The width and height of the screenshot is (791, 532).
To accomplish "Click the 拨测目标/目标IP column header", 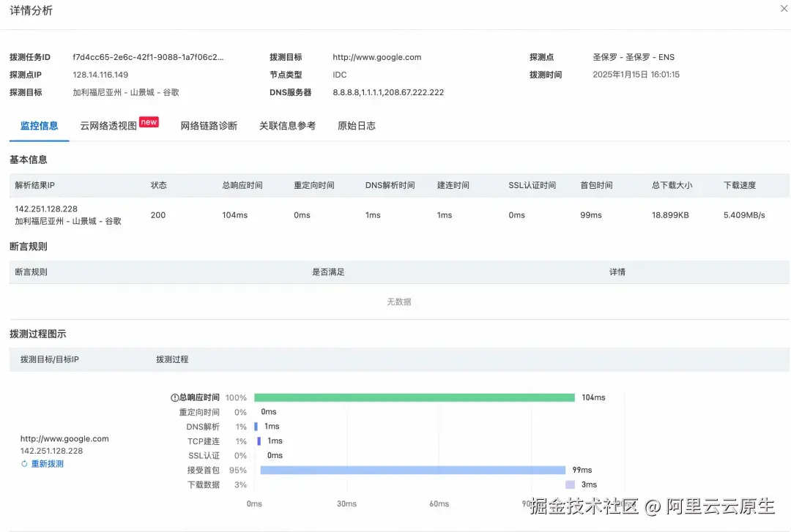I will click(x=50, y=359).
